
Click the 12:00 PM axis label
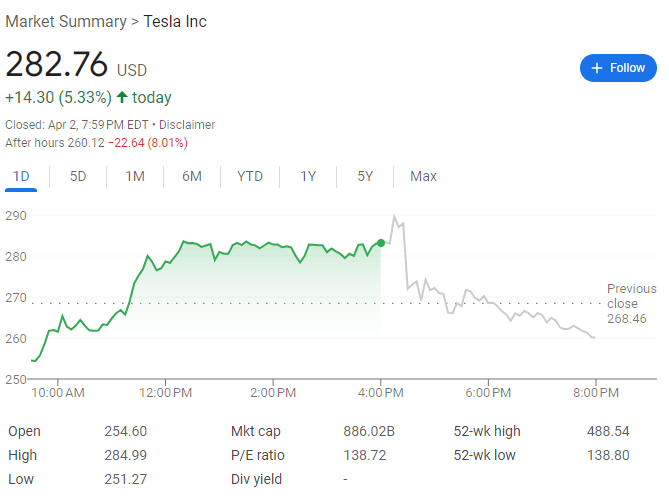click(x=165, y=393)
